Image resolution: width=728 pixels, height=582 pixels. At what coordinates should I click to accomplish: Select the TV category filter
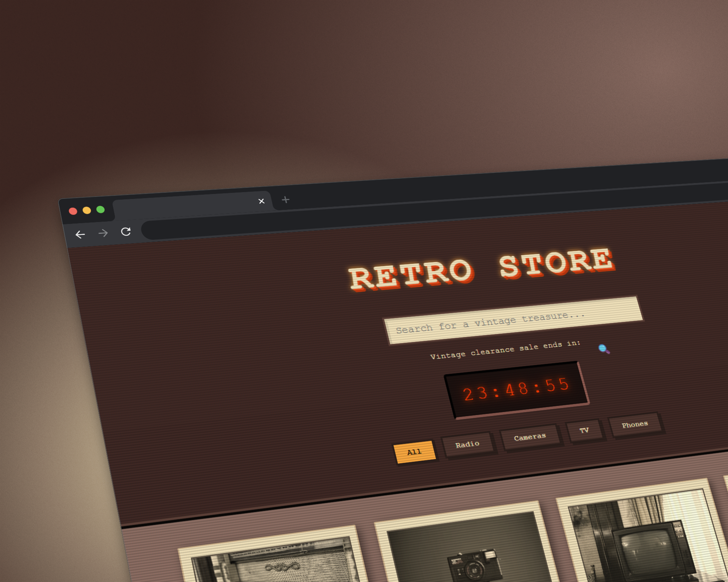tap(584, 430)
